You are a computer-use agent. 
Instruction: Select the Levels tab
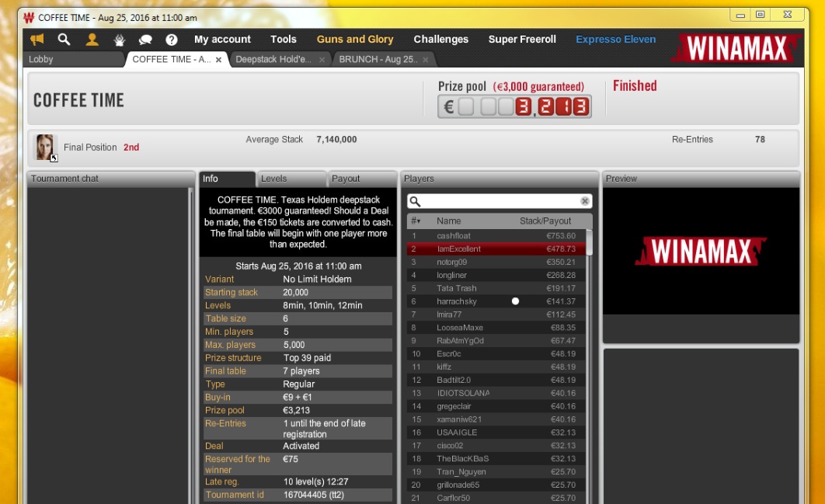[x=291, y=179]
